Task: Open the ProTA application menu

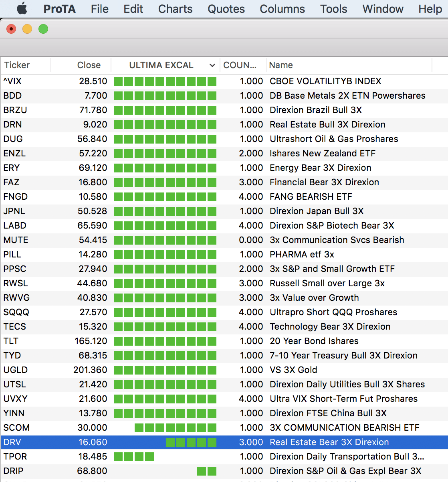Action: (59, 9)
